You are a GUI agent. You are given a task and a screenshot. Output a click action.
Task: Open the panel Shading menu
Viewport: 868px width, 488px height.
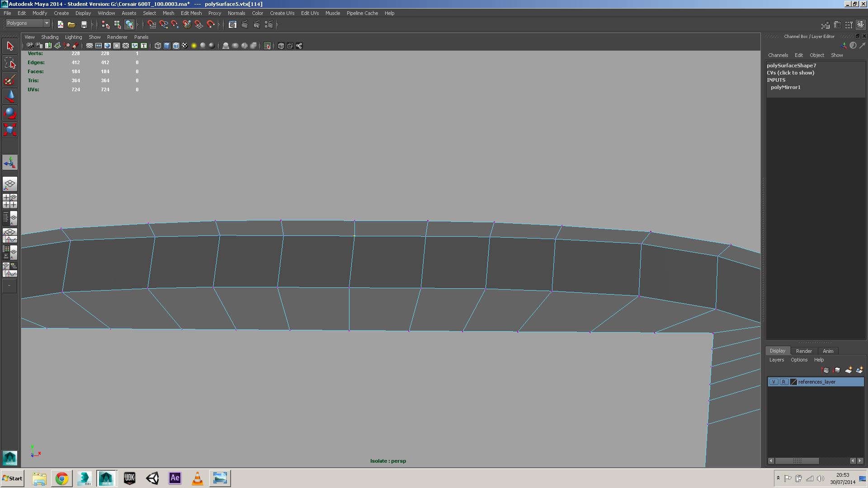50,37
